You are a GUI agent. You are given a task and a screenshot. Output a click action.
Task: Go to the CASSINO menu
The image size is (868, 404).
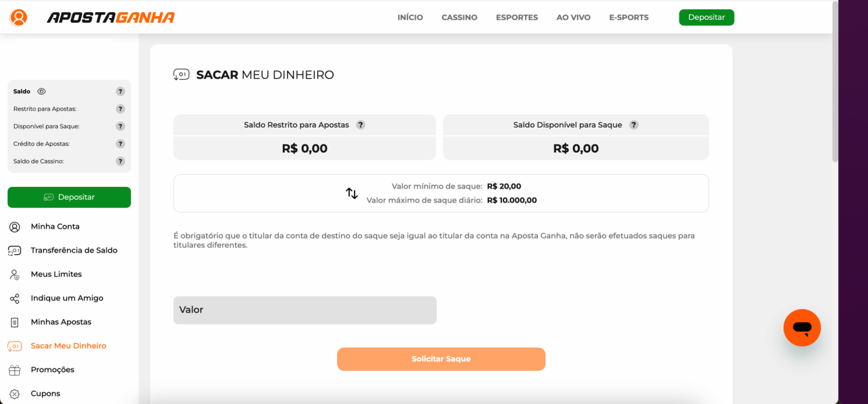[459, 18]
